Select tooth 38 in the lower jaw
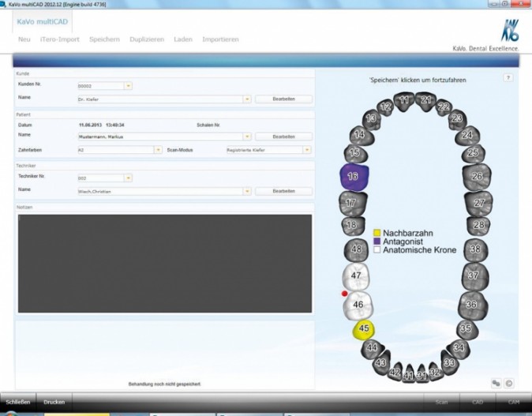 click(475, 249)
